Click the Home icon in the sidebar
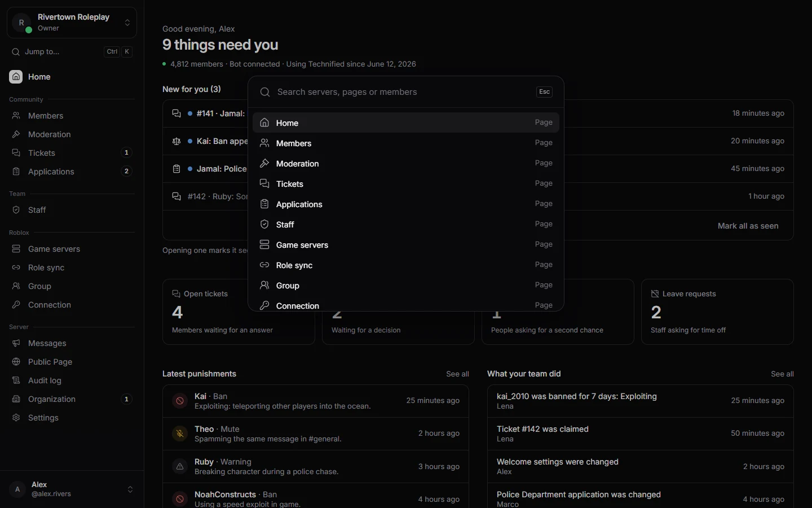 [16, 77]
